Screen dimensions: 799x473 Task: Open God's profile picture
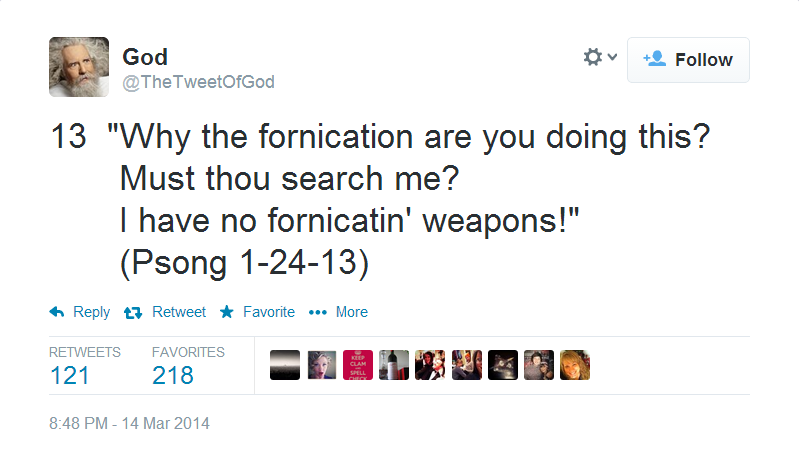(79, 67)
